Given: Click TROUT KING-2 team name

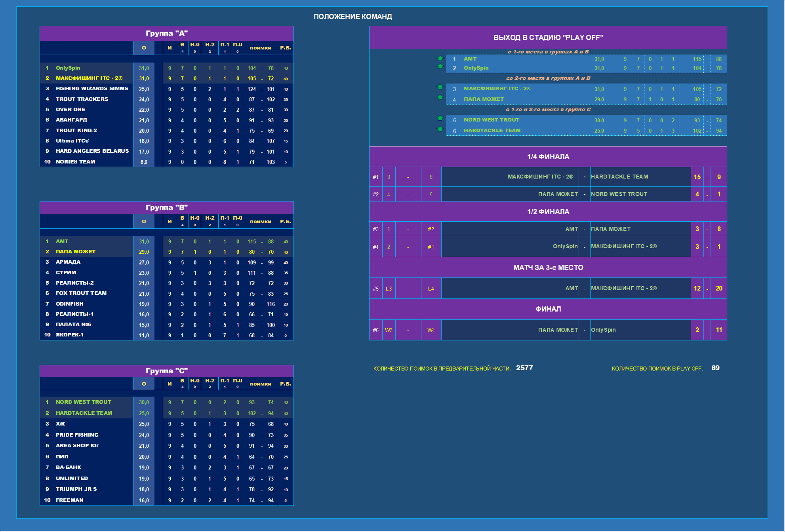Looking at the screenshot, I should tap(76, 131).
